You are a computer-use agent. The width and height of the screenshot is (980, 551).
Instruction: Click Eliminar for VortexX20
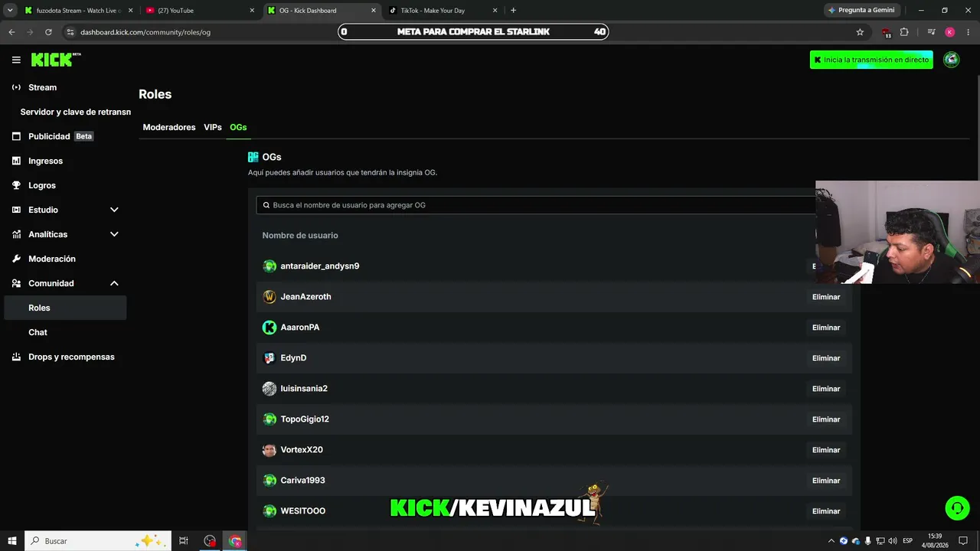pyautogui.click(x=826, y=450)
